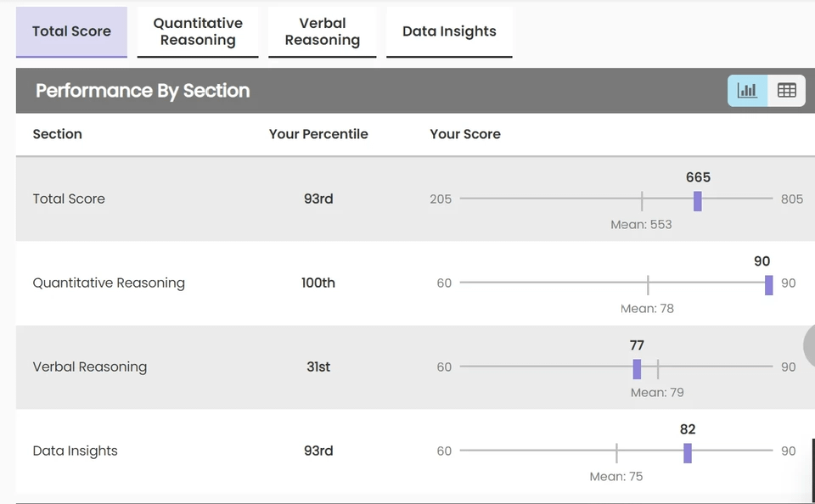This screenshot has height=504, width=815.
Task: Select the Quantitative Reasoning row label
Action: (x=109, y=283)
